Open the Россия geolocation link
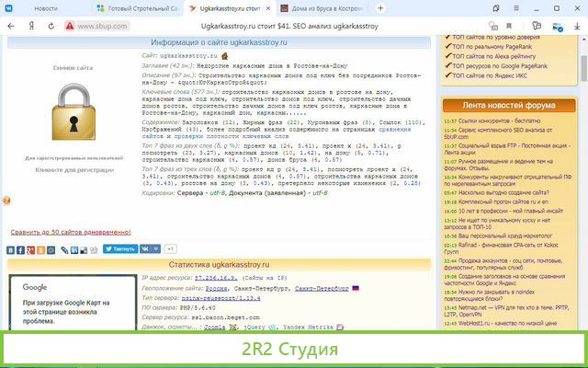This screenshot has height=368, width=588. coord(217,288)
